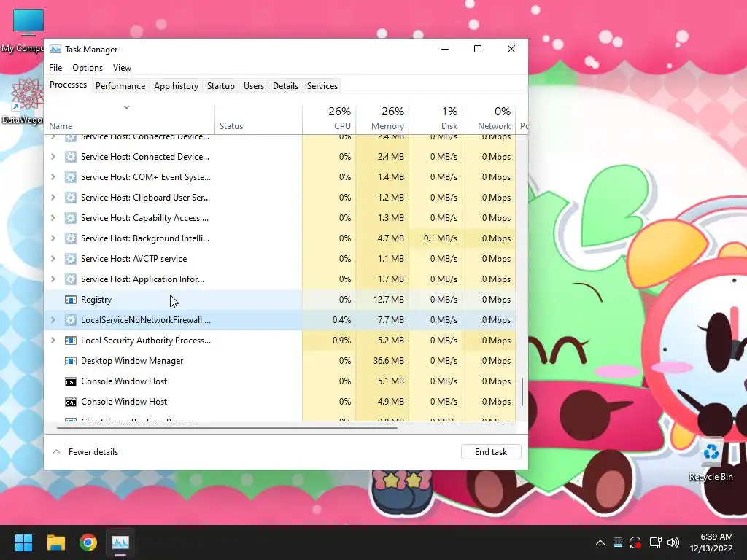The width and height of the screenshot is (747, 560).
Task: Open the network tray icon
Action: [x=655, y=542]
